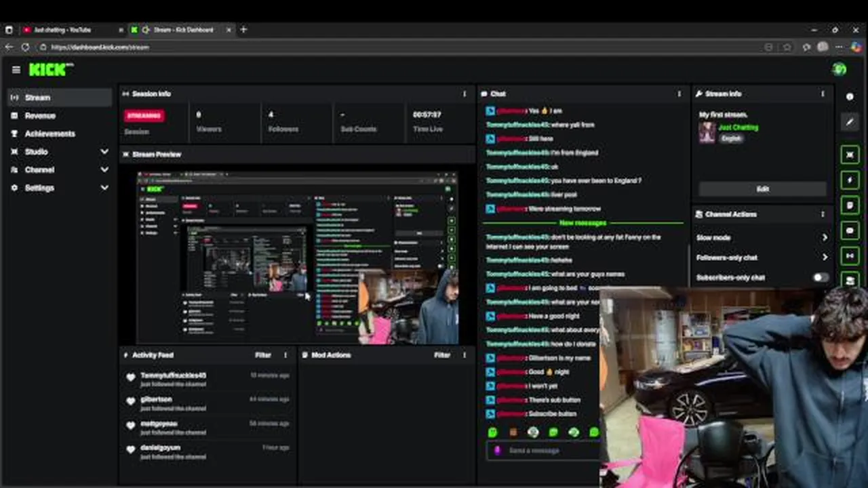
Task: Click the English language tag
Action: coord(731,138)
